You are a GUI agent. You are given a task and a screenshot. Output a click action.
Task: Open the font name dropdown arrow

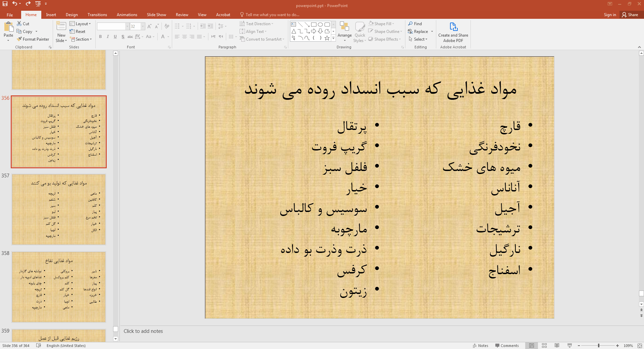(x=127, y=26)
